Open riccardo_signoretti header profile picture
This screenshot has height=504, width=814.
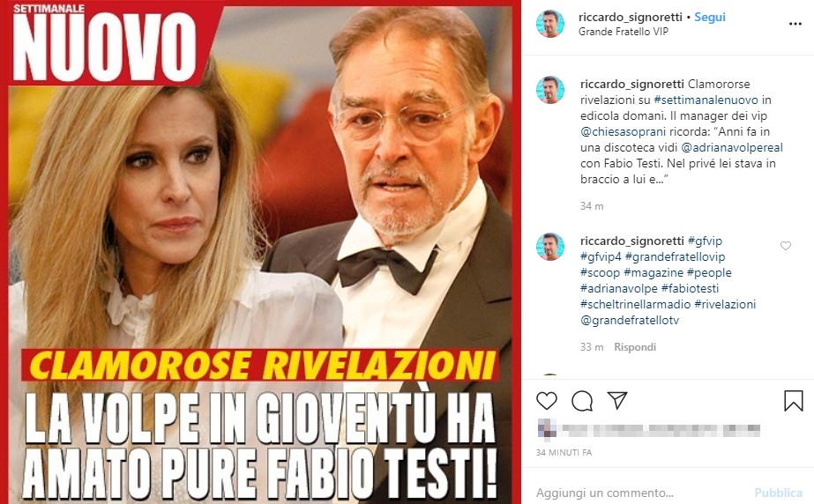(550, 24)
